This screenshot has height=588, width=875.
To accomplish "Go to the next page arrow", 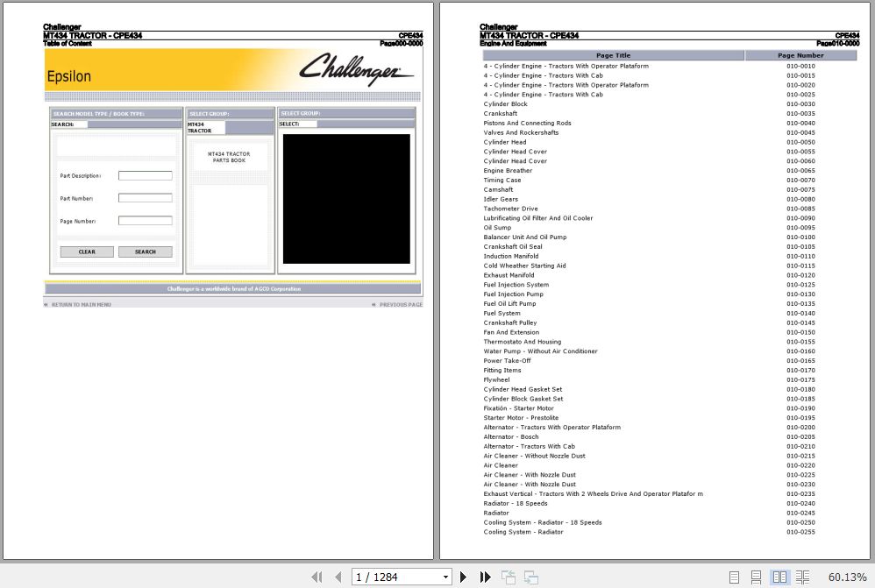I will [463, 577].
